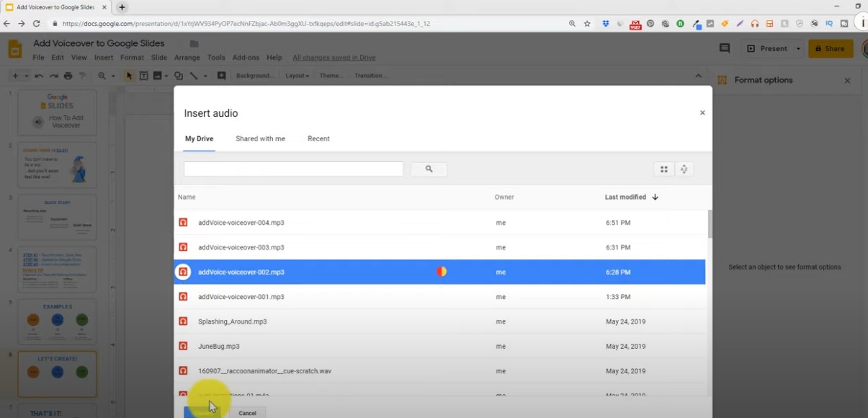
Task: Open the Recent tab
Action: click(x=318, y=138)
